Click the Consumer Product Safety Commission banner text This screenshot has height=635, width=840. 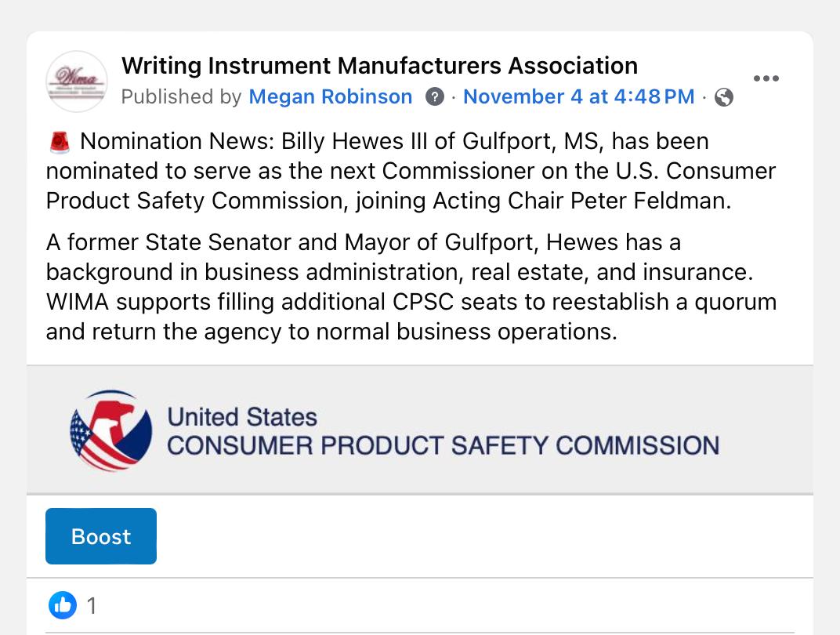point(443,445)
